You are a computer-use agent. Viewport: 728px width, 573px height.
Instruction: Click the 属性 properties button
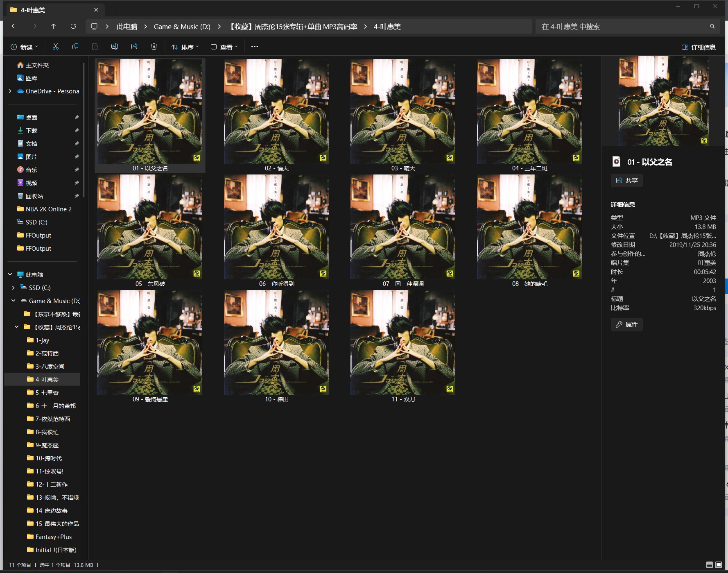point(627,325)
